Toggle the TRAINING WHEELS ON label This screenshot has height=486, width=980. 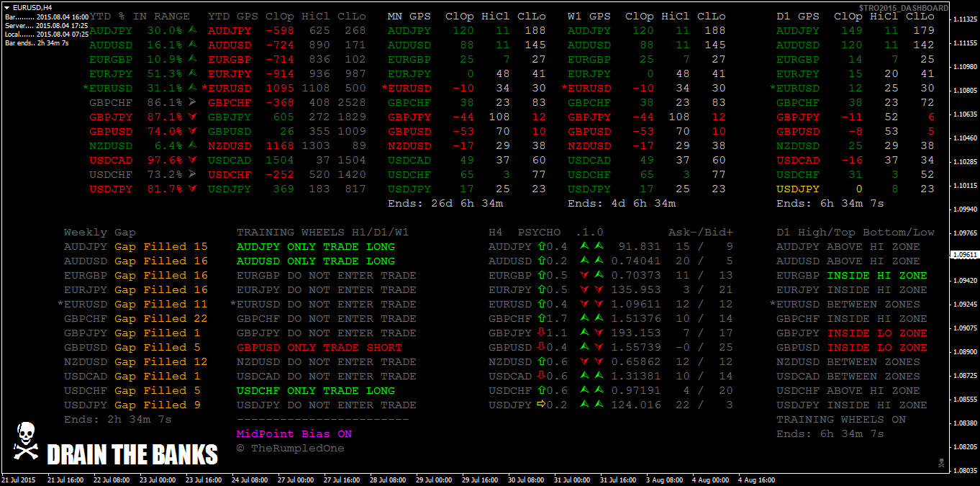840,419
